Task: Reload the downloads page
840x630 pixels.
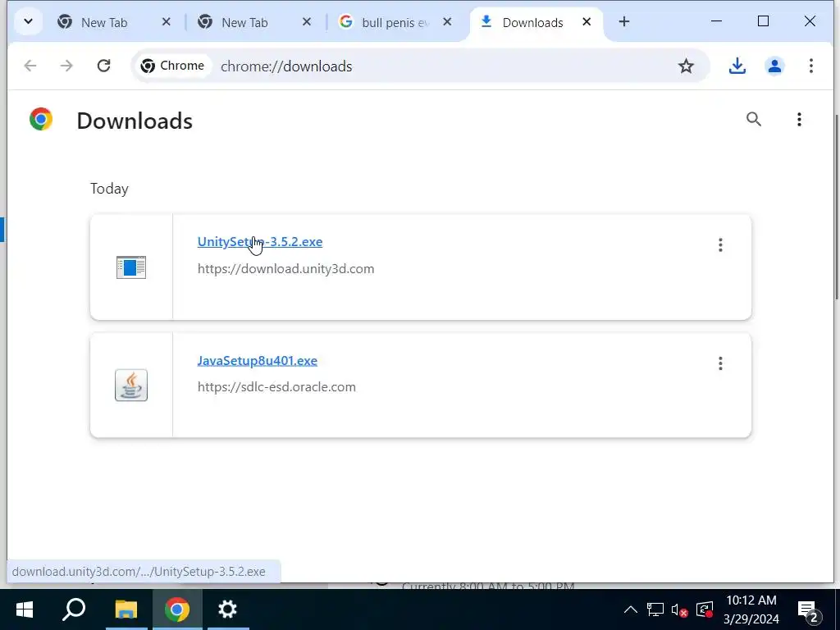Action: click(103, 66)
